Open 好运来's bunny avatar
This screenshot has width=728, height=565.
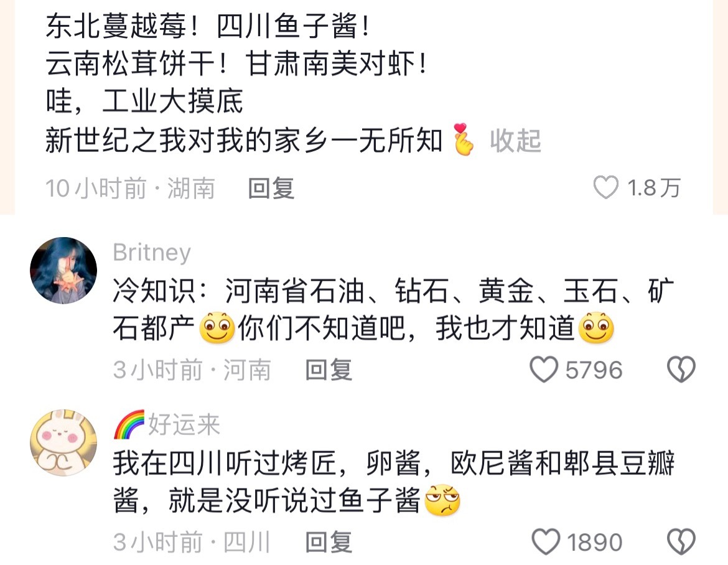63,443
